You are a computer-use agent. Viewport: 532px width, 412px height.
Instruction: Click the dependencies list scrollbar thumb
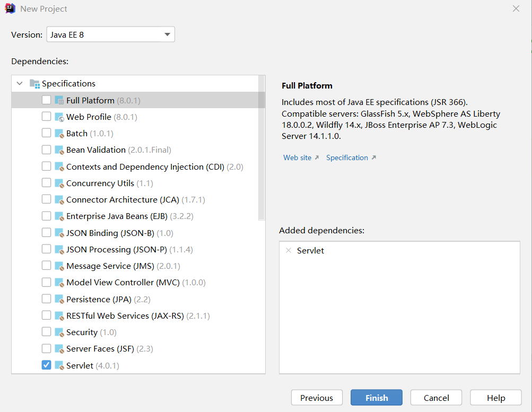261,148
